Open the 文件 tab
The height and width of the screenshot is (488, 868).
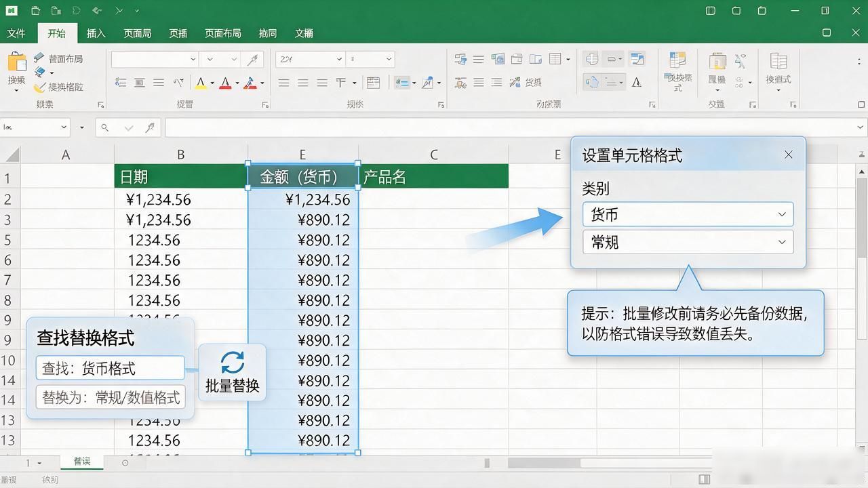click(x=16, y=33)
